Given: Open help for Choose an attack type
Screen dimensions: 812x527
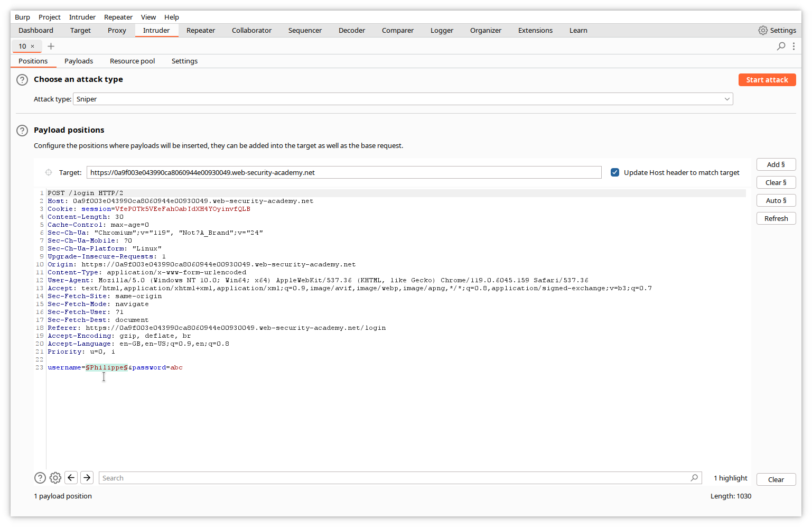Looking at the screenshot, I should pos(22,80).
